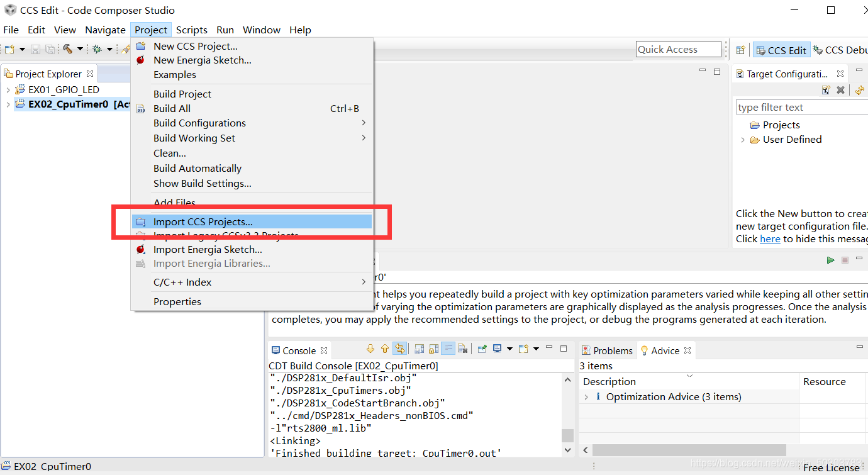Click the Console copy build log icon
The width and height of the screenshot is (868, 475).
(419, 349)
